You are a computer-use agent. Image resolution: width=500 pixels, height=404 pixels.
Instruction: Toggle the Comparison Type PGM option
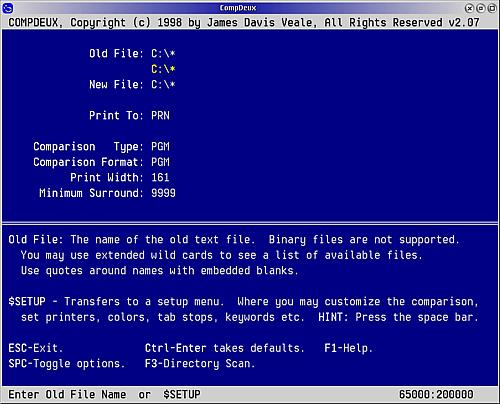pyautogui.click(x=160, y=146)
